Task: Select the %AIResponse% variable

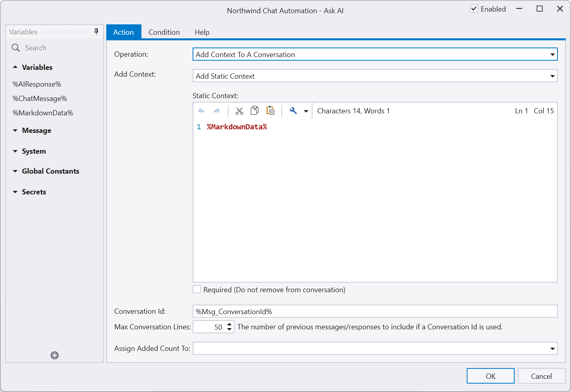Action: pos(37,84)
